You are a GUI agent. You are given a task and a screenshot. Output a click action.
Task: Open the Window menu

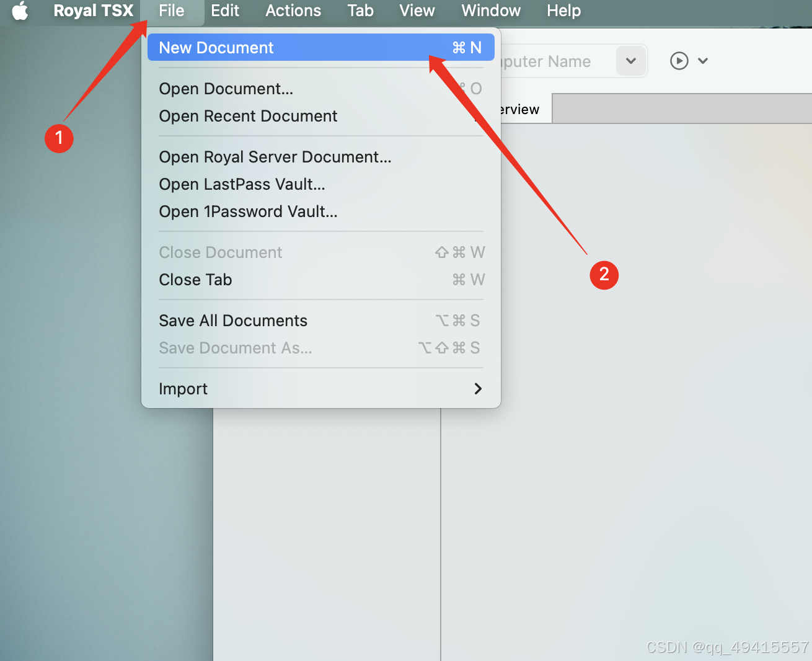click(491, 11)
